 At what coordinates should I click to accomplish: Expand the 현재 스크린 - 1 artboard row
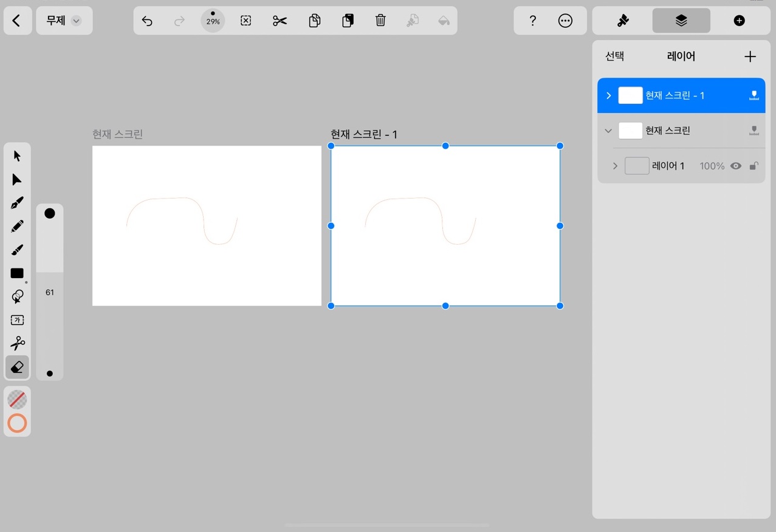pyautogui.click(x=609, y=95)
